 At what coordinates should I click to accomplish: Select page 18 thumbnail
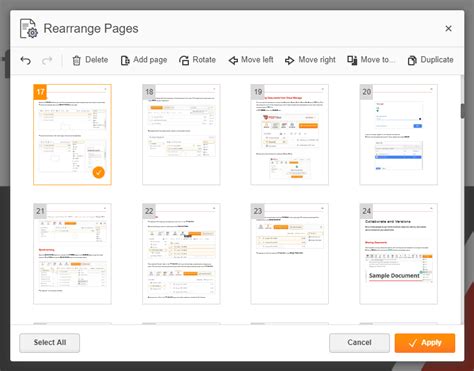[181, 134]
